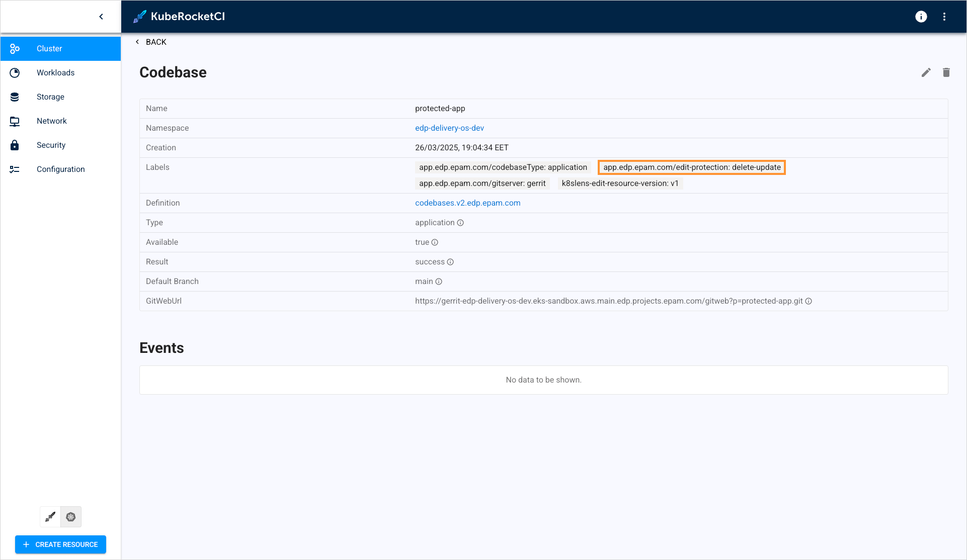967x560 pixels.
Task: Open the three-dot options menu
Action: click(944, 17)
